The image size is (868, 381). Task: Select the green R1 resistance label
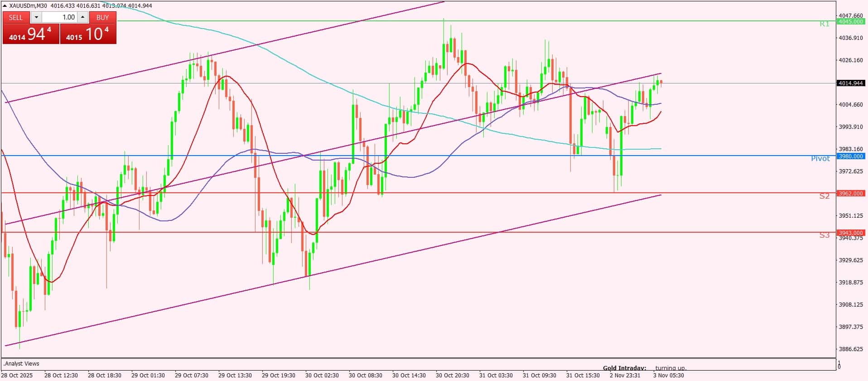pyautogui.click(x=825, y=24)
